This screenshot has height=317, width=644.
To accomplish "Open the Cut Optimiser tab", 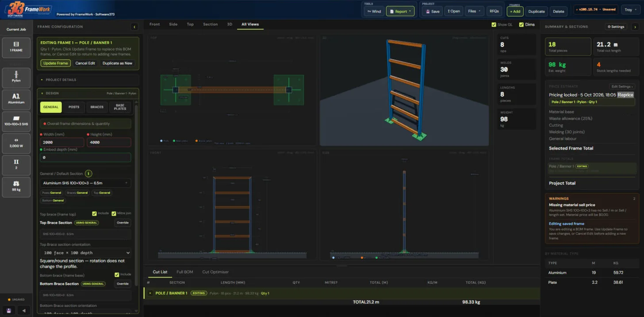I will 215,272.
